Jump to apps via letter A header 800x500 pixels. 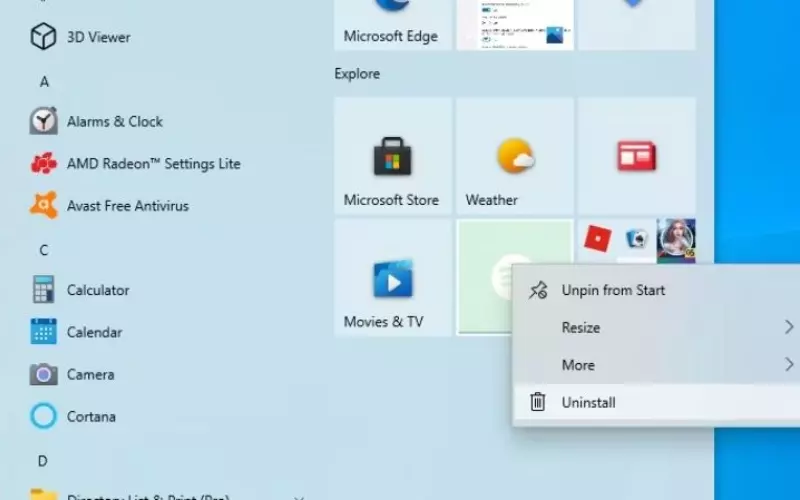tap(44, 82)
